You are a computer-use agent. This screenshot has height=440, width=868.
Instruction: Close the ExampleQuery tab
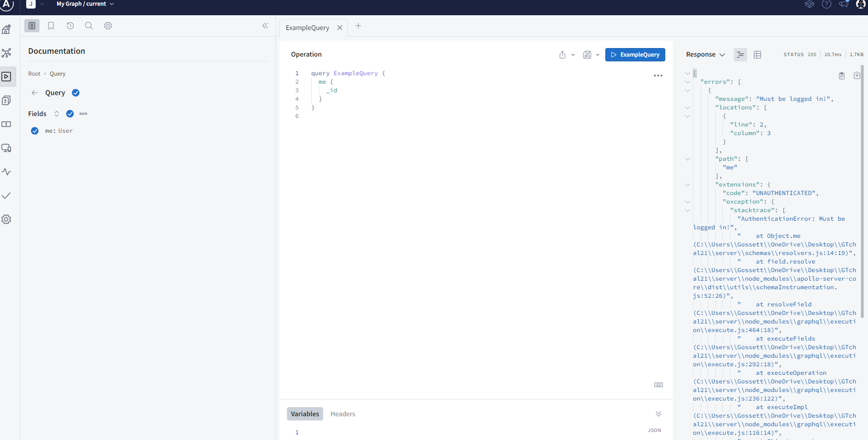[340, 28]
